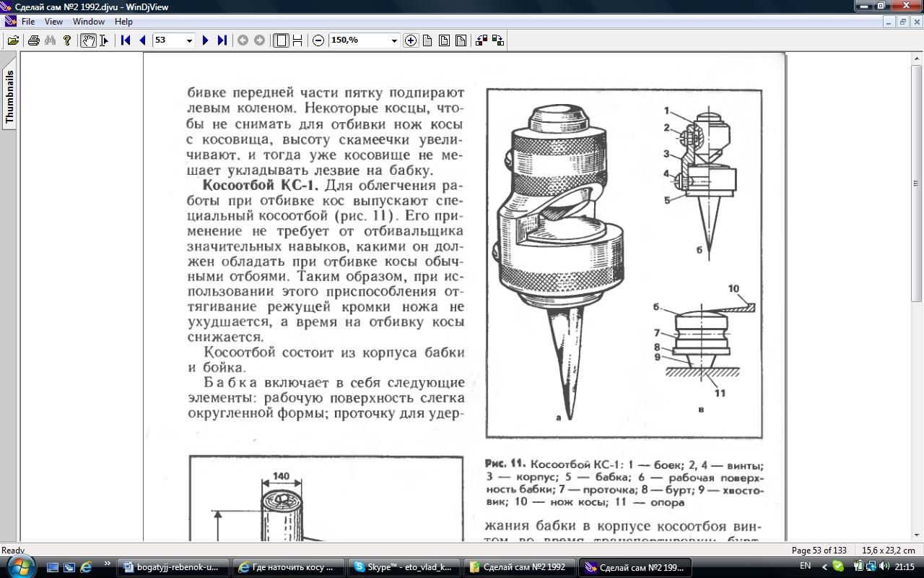Click the red-and-black squares toolbar icon
924x578 pixels.
tap(481, 40)
